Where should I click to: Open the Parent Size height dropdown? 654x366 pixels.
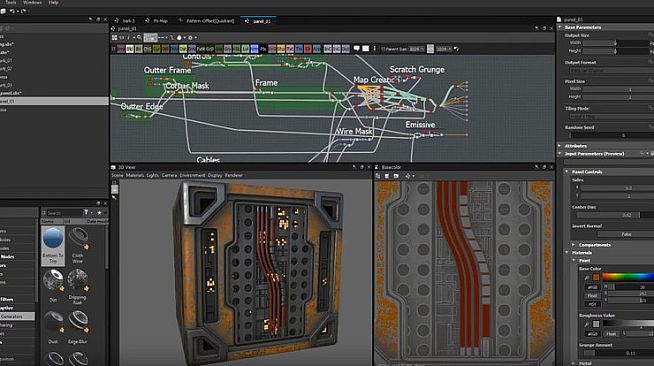click(x=443, y=49)
